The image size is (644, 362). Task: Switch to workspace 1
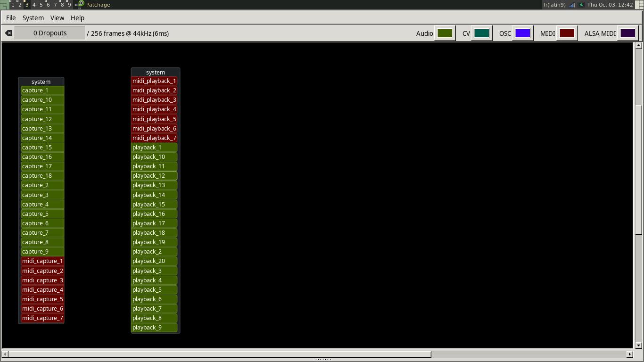[13, 4]
